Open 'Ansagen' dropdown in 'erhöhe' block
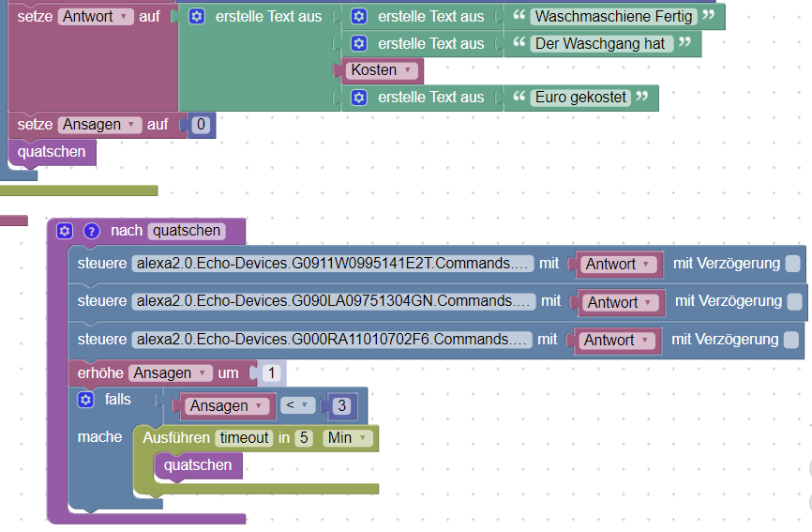 171,373
